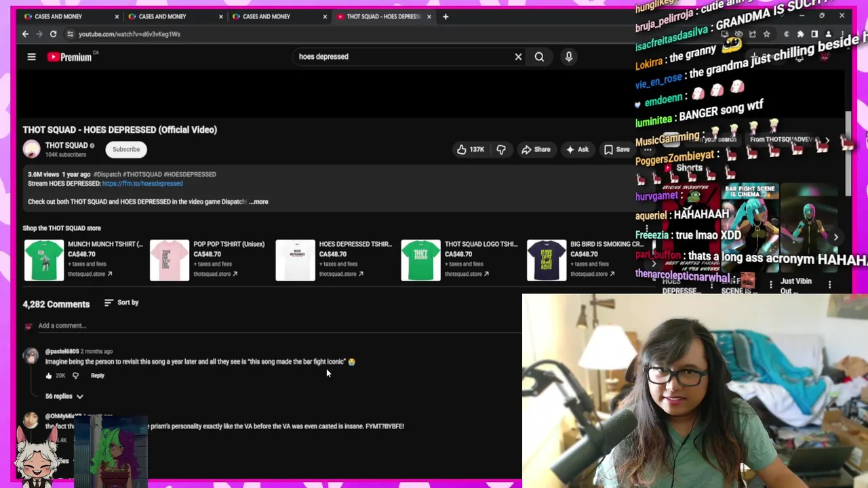Expand the 56 replies thread
Screen dimensions: 868x488
[64, 396]
